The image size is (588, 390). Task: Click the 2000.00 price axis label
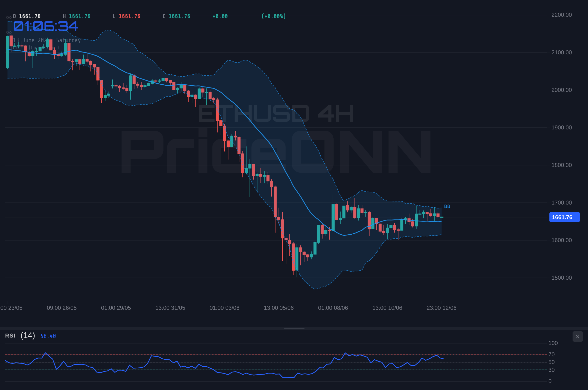[562, 90]
